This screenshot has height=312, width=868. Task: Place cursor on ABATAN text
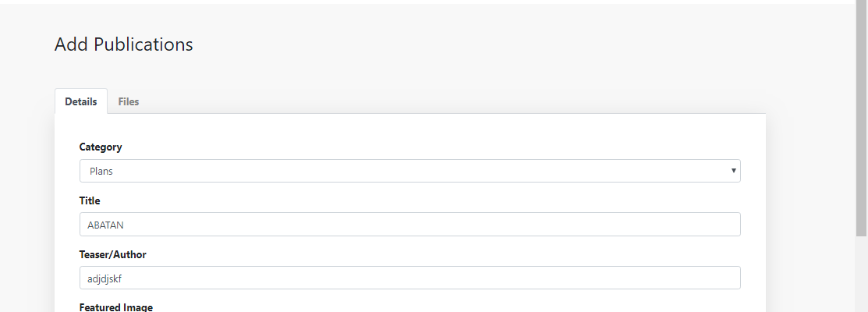coord(106,225)
